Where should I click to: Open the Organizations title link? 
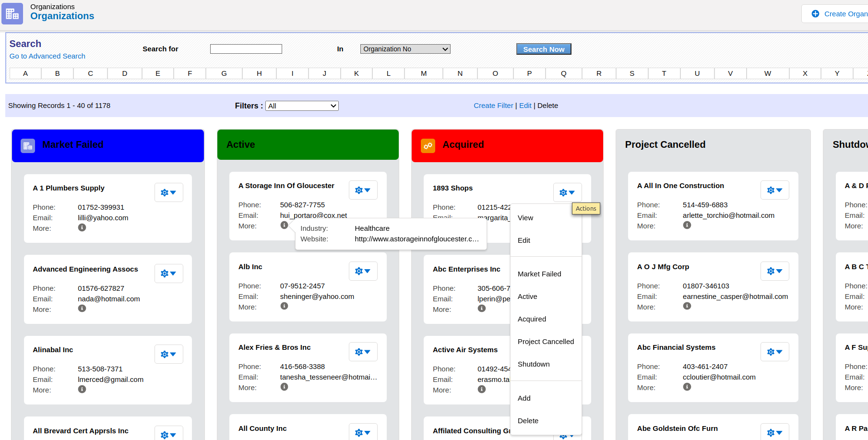62,16
